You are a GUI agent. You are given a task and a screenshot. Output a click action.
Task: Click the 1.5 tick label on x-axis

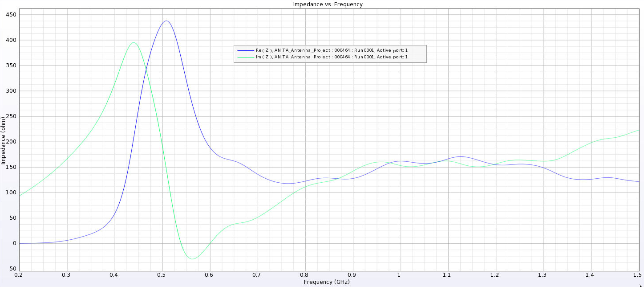pyautogui.click(x=636, y=275)
